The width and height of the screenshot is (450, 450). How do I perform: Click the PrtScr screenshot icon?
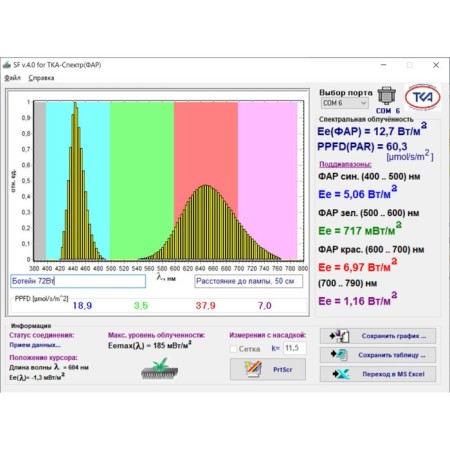[x=253, y=369]
